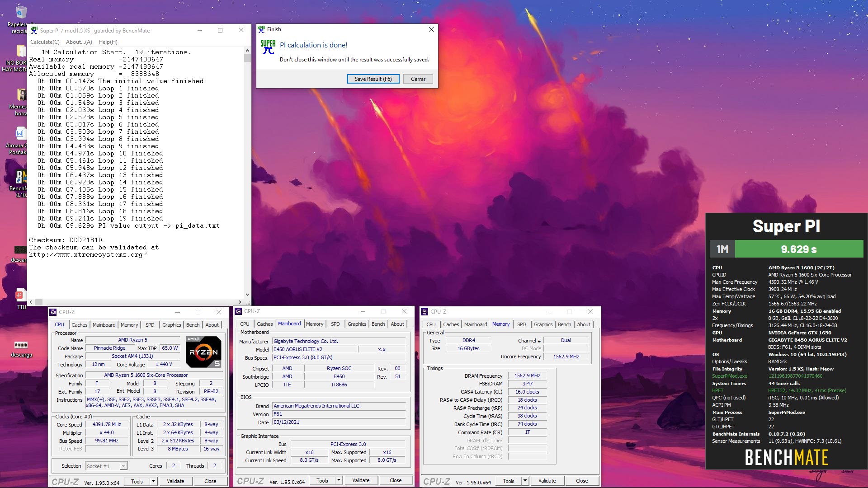Maximize the Super PI window
Viewport: 868px width, 488px height.
(220, 30)
